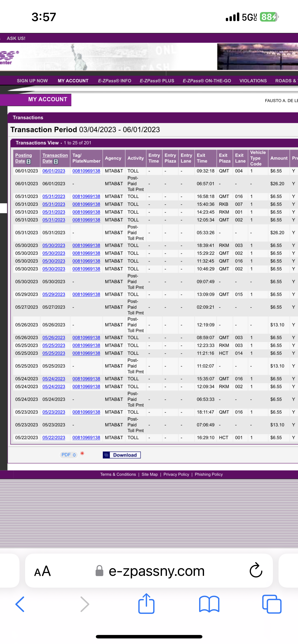Click the Download button
298x644 pixels.
point(122,455)
